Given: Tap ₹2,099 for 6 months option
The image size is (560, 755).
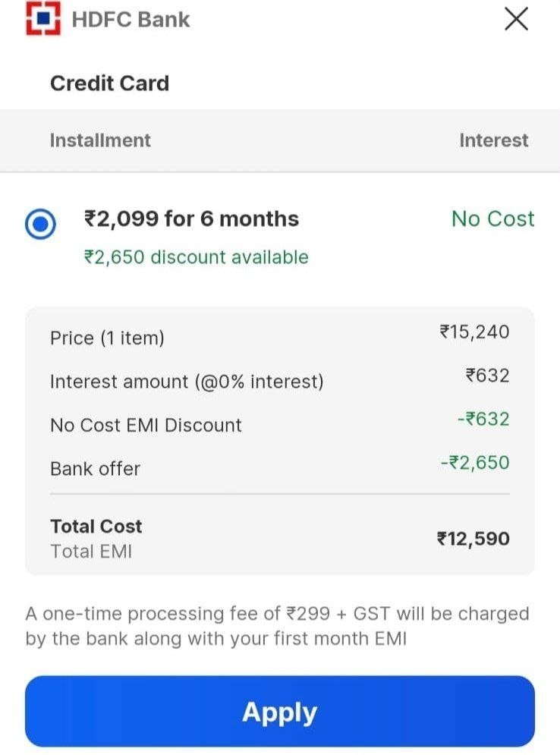Looking at the screenshot, I should pyautogui.click(x=191, y=219).
